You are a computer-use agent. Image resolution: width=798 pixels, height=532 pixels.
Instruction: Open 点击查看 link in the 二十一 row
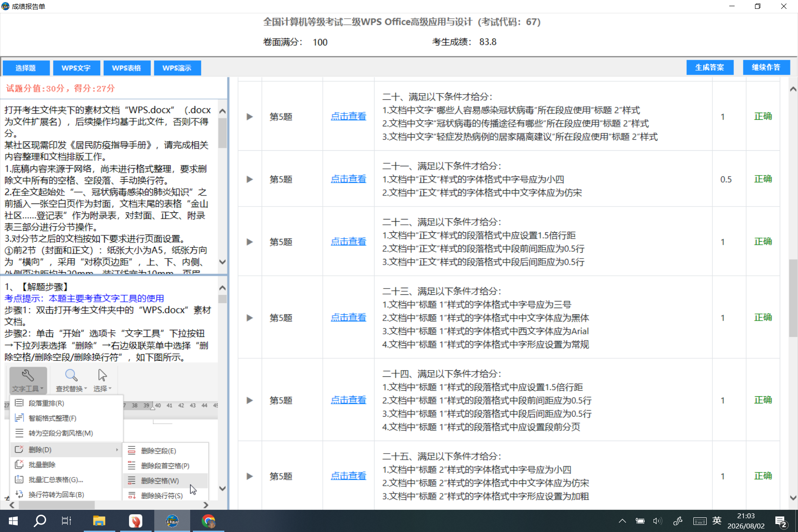tap(348, 179)
